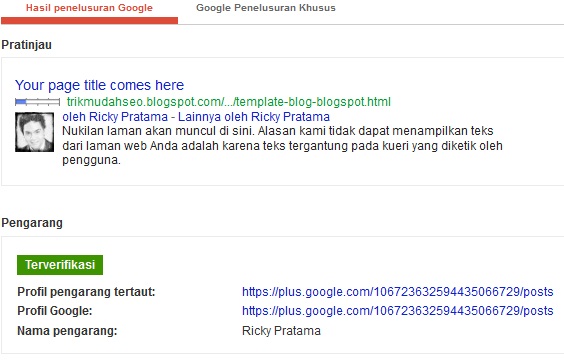Click the 'Nama pengarang:' label
The width and height of the screenshot is (564, 362).
click(67, 331)
